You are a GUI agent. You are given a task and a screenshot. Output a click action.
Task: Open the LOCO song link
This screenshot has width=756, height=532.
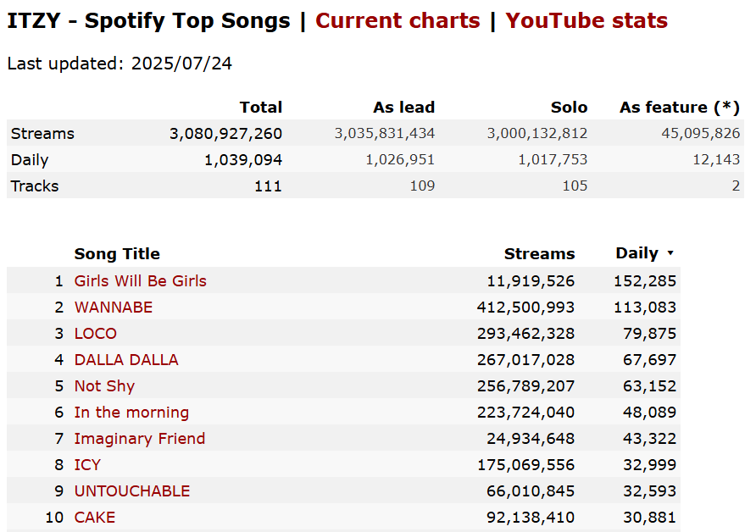click(x=96, y=333)
